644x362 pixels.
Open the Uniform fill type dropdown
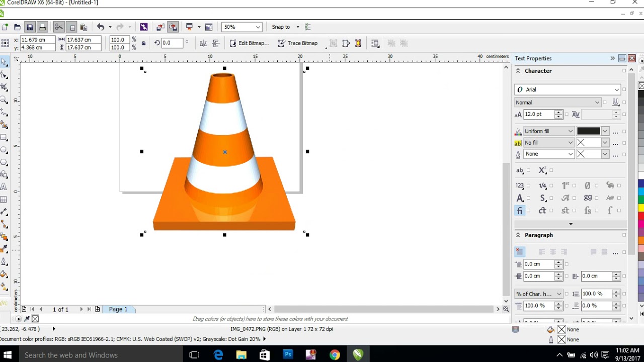pos(571,131)
